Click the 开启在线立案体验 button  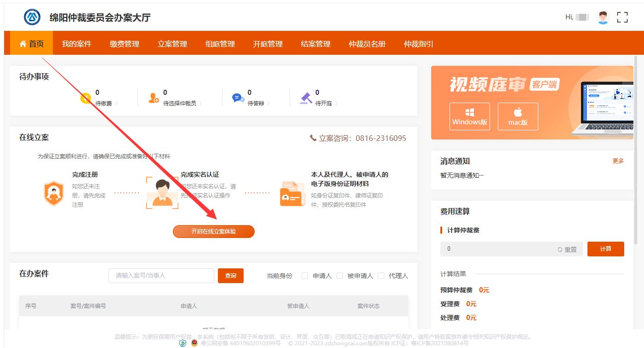coord(213,232)
